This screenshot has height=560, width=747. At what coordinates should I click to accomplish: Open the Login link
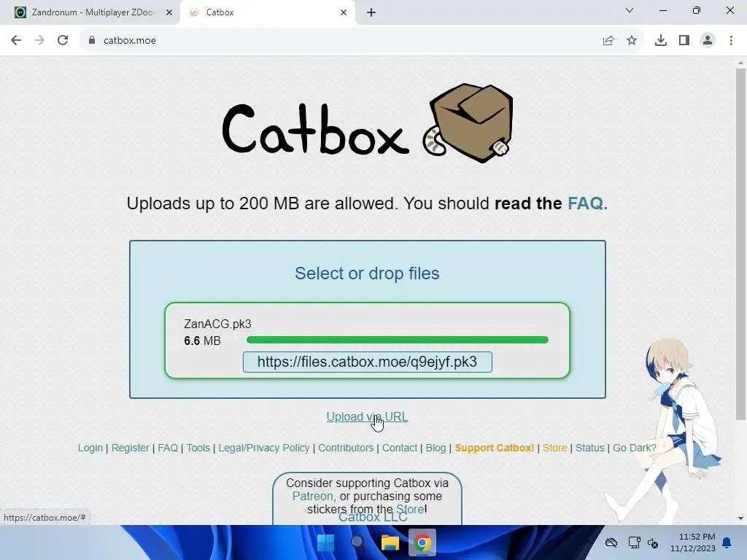click(90, 448)
